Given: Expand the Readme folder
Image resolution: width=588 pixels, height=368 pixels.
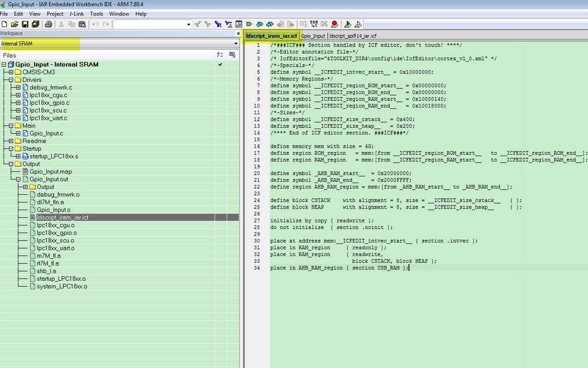Looking at the screenshot, I should tap(11, 141).
